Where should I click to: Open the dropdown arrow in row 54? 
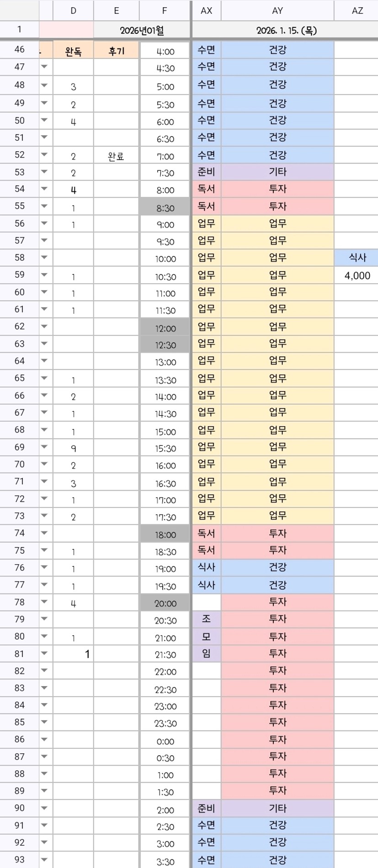coord(44,189)
